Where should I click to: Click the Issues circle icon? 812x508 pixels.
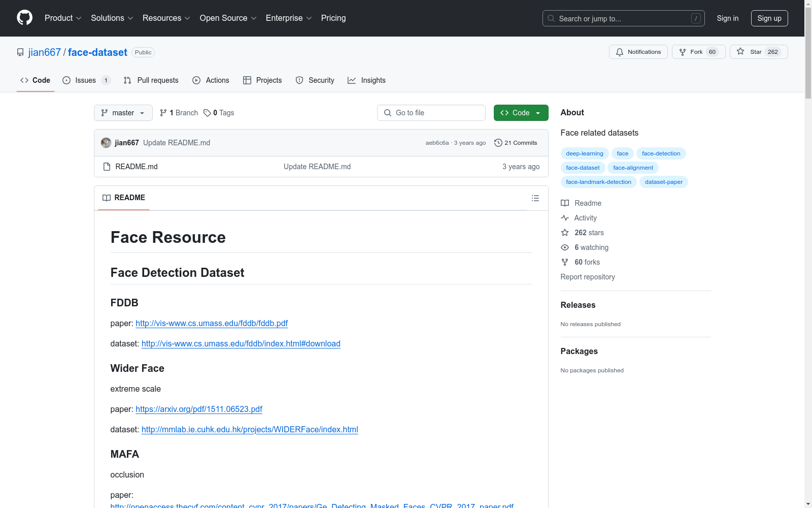click(66, 80)
